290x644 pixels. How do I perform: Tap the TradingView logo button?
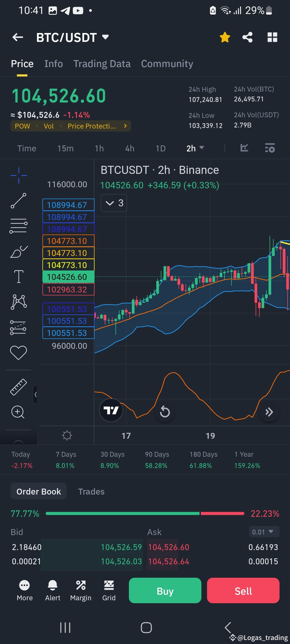point(111,410)
